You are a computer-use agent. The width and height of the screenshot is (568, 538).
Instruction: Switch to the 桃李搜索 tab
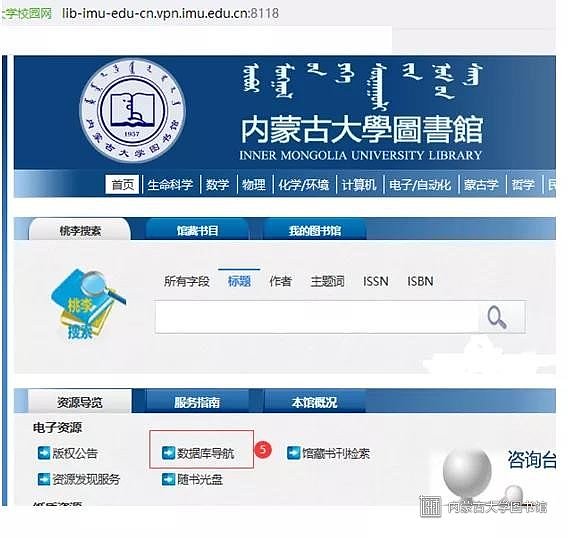click(x=80, y=230)
